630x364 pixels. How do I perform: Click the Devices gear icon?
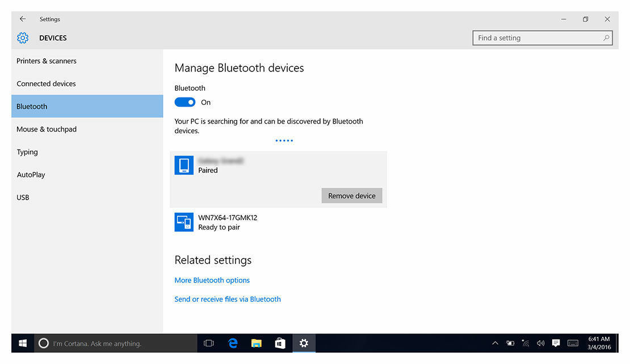pyautogui.click(x=23, y=38)
